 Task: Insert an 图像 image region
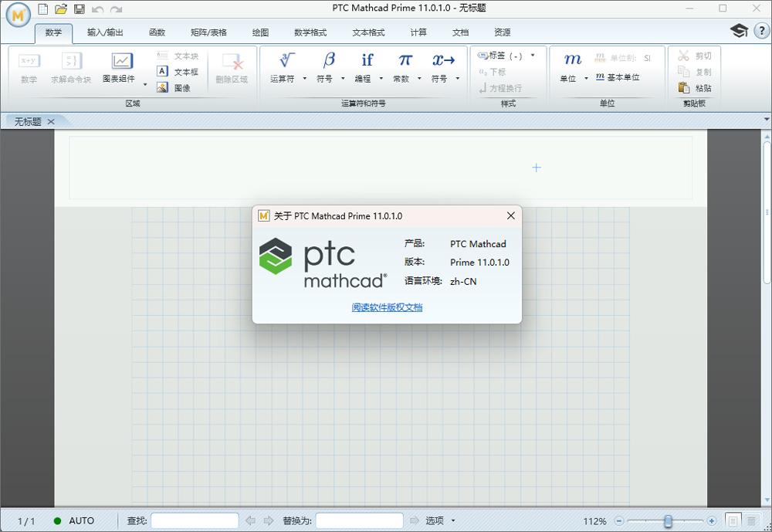(x=174, y=88)
